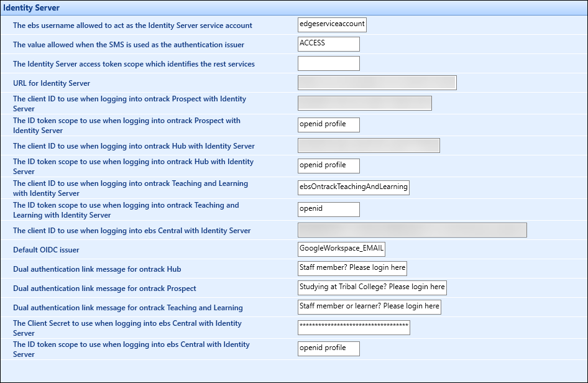This screenshot has height=383, width=588.
Task: Select the ontrack Hub ID token scope field
Action: pos(328,166)
